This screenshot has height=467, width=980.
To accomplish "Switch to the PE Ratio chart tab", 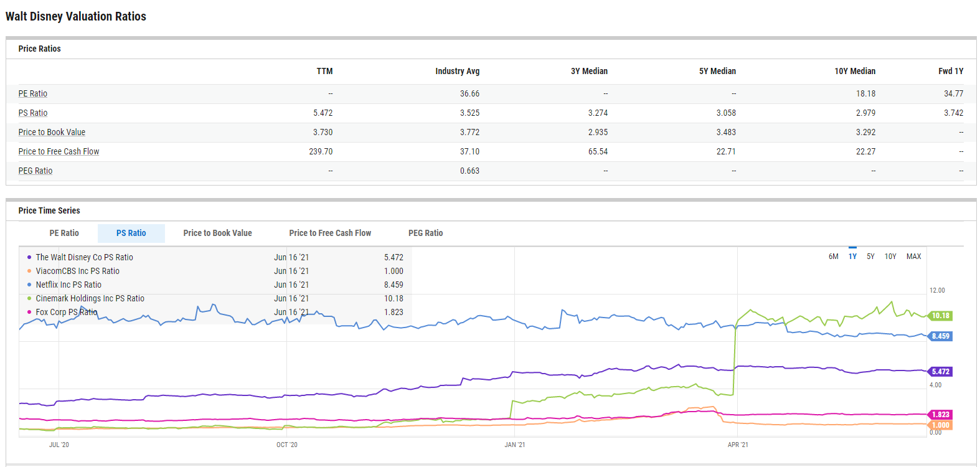I will (x=64, y=233).
